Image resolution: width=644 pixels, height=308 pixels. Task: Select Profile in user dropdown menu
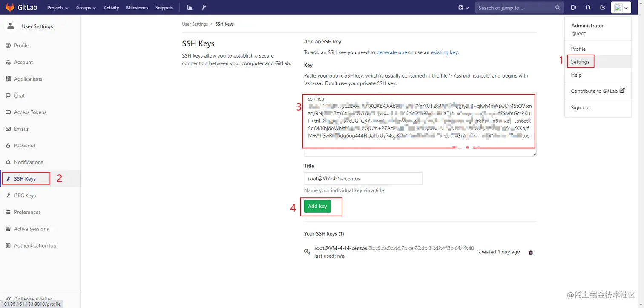coord(578,49)
